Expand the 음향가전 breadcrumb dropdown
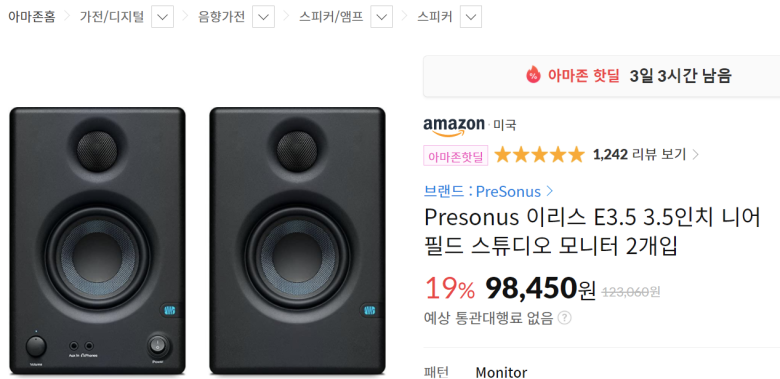This screenshot has height=379, width=780. tap(263, 17)
